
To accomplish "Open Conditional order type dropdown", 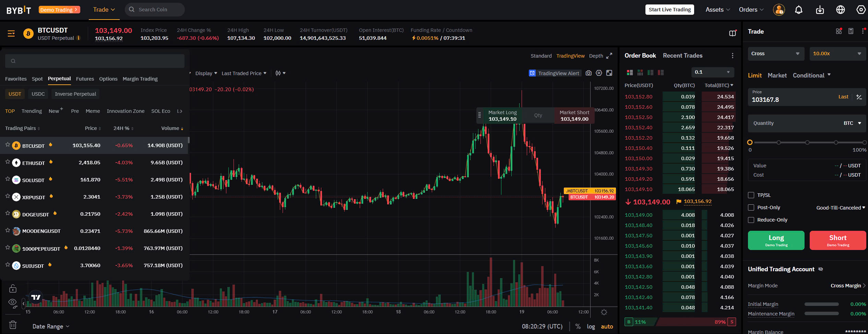I will coord(811,75).
